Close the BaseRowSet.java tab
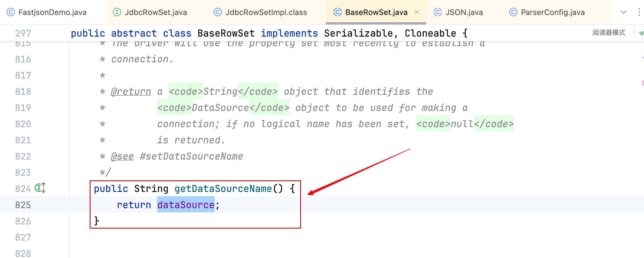The image size is (644, 258). [x=417, y=12]
